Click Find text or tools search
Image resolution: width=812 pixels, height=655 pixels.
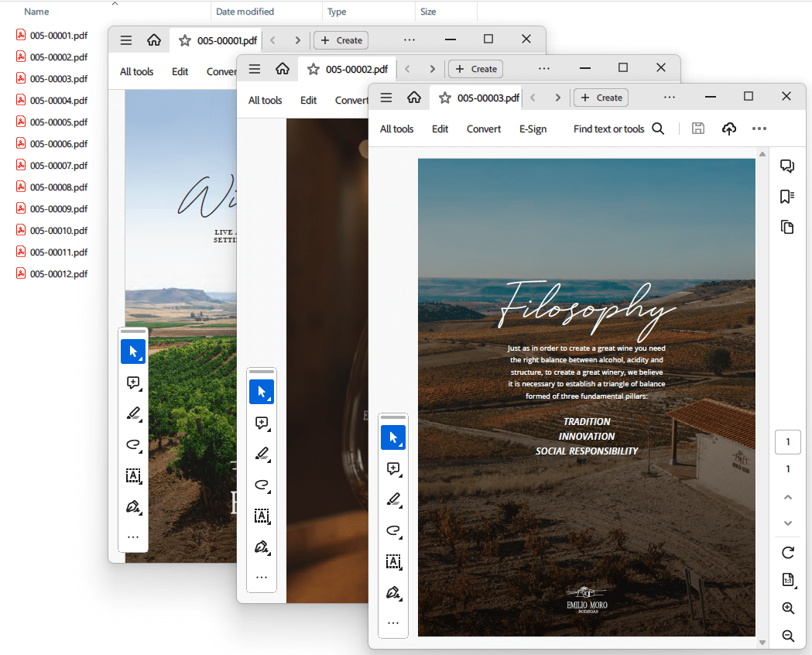tap(618, 129)
